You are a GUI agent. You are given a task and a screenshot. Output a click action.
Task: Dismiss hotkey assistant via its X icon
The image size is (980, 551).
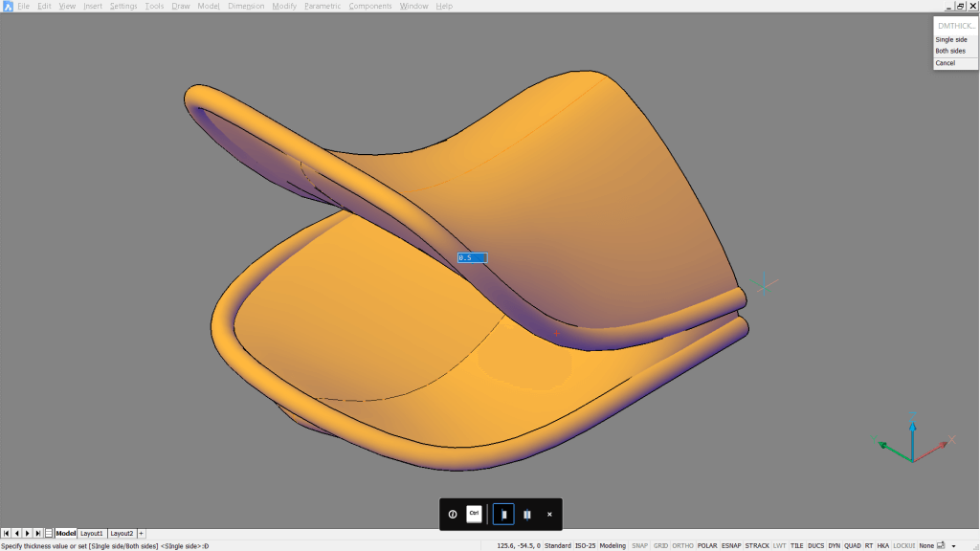(548, 514)
